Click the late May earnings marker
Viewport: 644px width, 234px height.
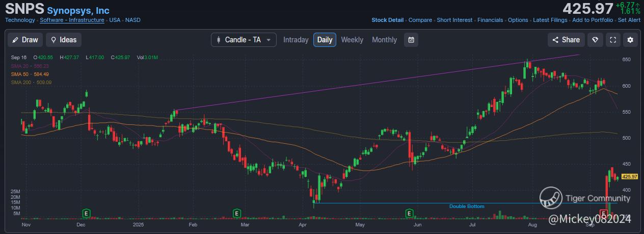click(409, 212)
